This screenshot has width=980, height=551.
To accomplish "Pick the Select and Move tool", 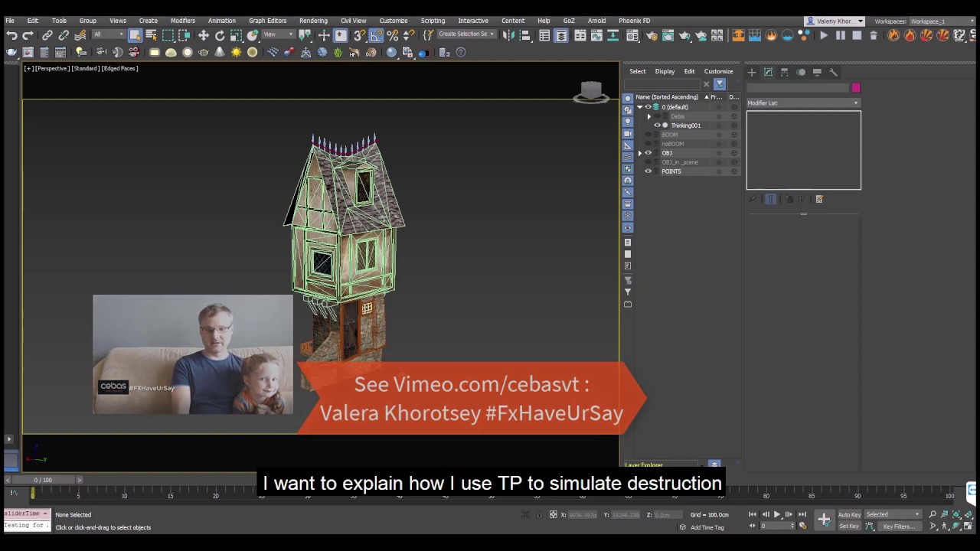I will (x=203, y=35).
